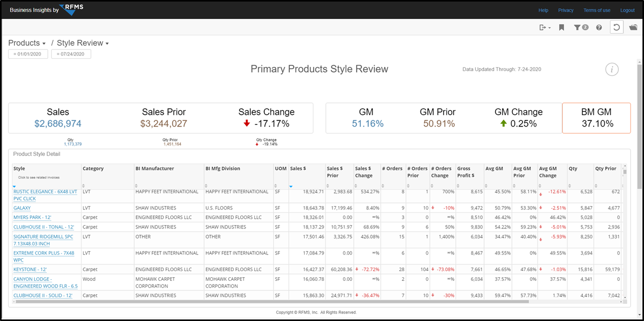
Task: Expand the Products breadcrumb dropdown
Action: [x=27, y=43]
